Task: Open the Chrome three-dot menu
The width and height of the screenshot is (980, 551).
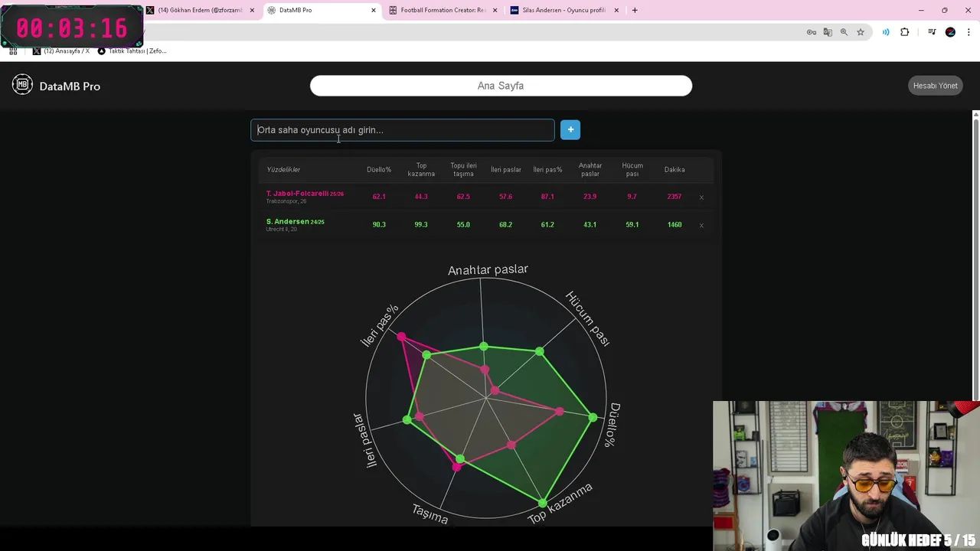Action: coord(969,32)
